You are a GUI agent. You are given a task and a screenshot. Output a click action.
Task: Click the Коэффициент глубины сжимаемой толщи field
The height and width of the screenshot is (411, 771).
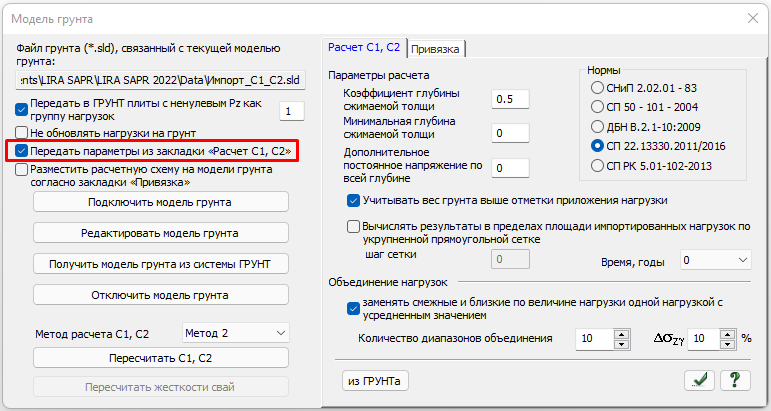pos(510,99)
